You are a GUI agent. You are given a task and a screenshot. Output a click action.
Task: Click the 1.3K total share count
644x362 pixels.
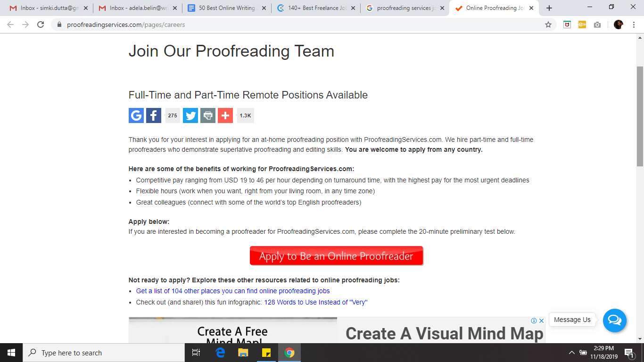(246, 115)
